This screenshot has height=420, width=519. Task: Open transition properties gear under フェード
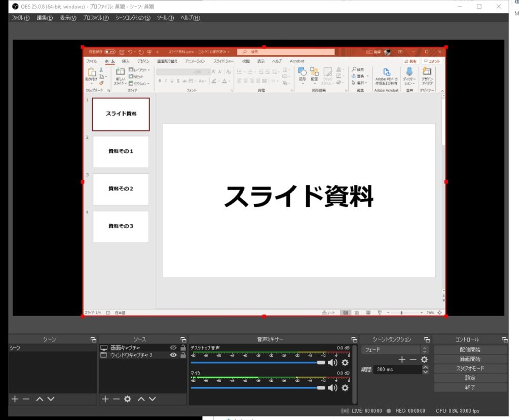[424, 359]
